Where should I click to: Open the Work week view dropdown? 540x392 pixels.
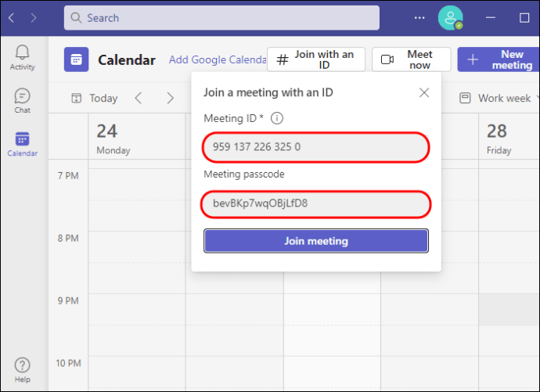pyautogui.click(x=499, y=98)
